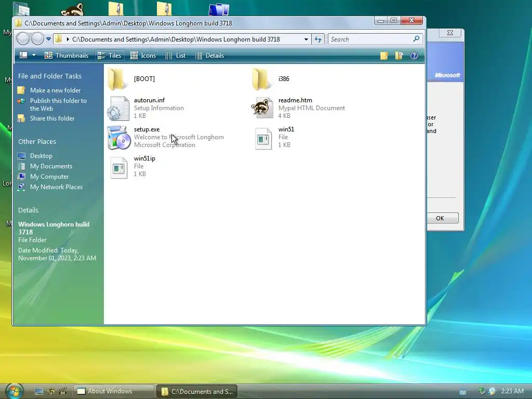Select the win51 file icon
This screenshot has width=532, height=399.
pyautogui.click(x=263, y=138)
